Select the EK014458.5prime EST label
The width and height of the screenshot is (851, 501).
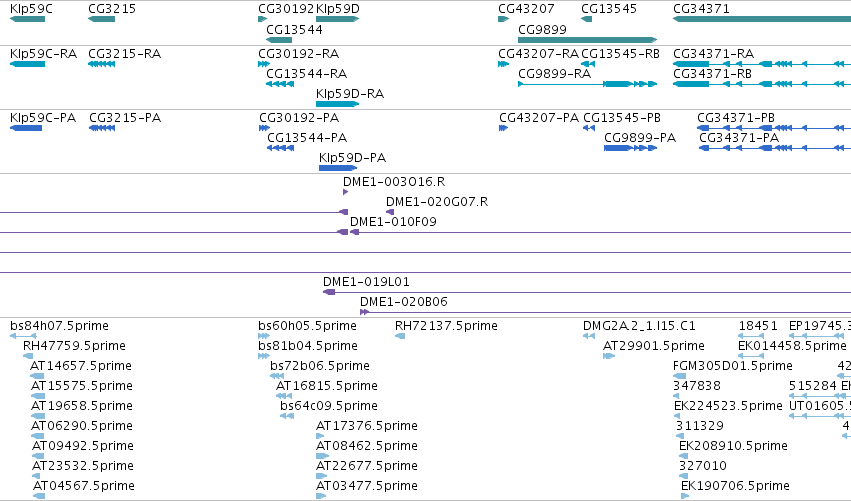(792, 345)
